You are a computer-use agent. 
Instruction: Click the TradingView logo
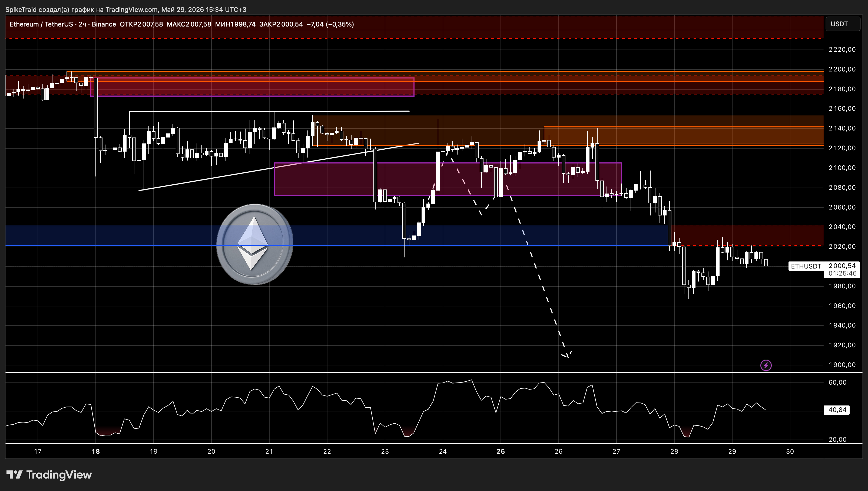point(49,475)
